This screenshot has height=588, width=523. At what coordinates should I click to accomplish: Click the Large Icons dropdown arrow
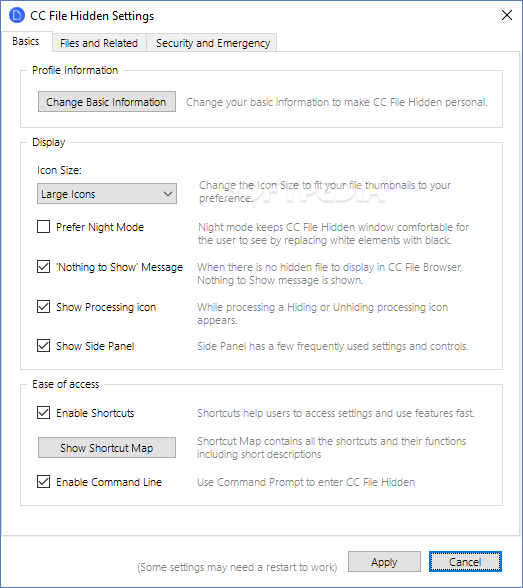pos(168,194)
